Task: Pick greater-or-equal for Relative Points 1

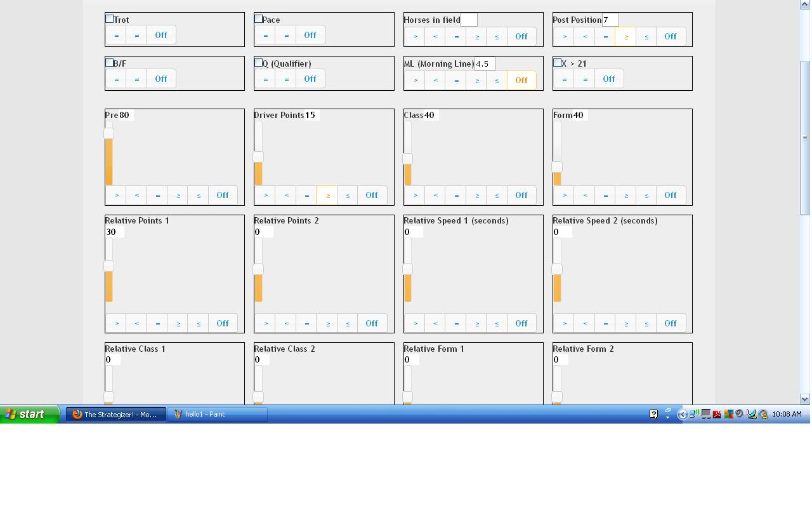Action: [178, 323]
